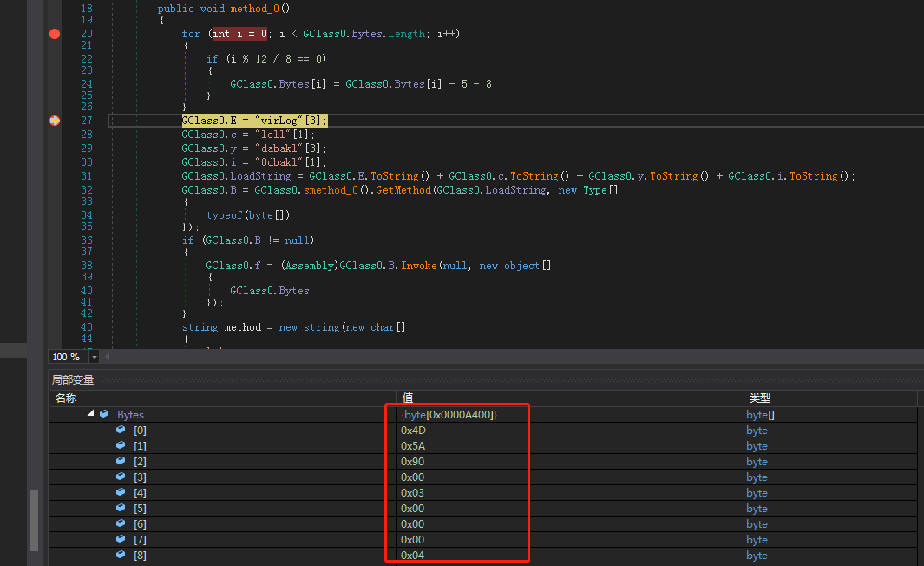This screenshot has width=924, height=566.
Task: Click the 0x04 value cell
Action: tap(570, 556)
